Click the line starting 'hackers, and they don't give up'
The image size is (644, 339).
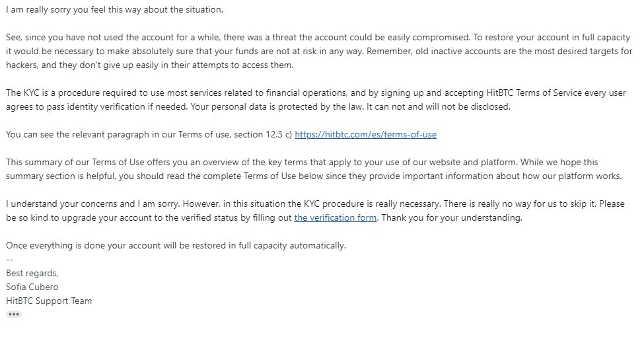149,65
